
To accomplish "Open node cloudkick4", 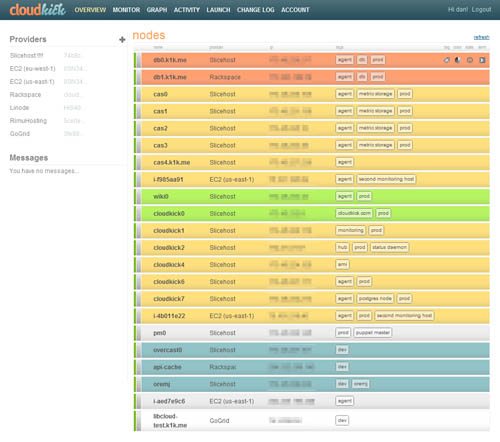I will point(169,265).
